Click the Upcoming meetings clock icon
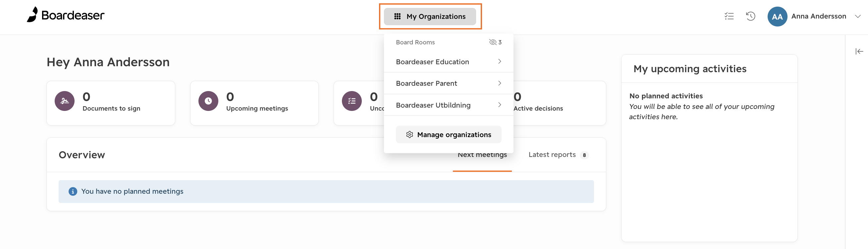Screen dimensions: 868x249 pyautogui.click(x=208, y=101)
